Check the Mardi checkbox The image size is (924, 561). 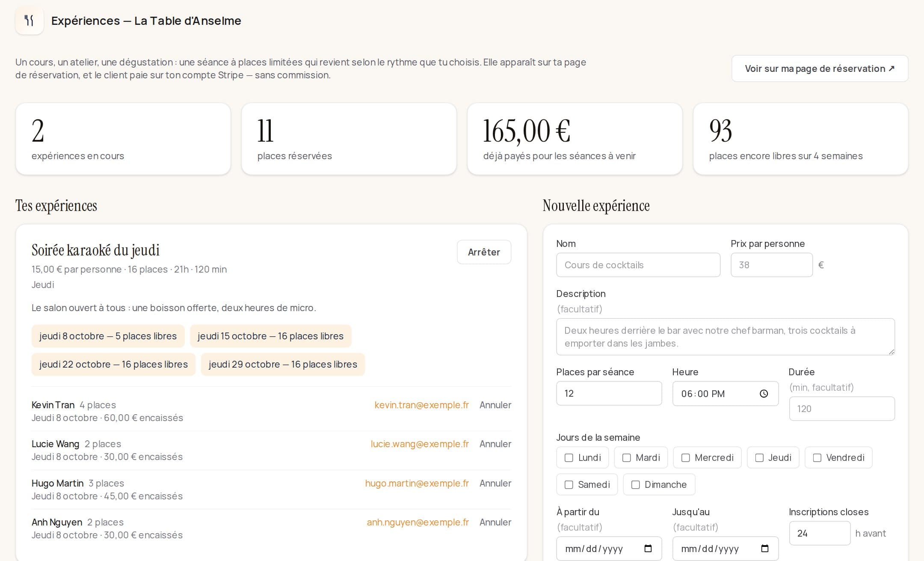coord(626,458)
